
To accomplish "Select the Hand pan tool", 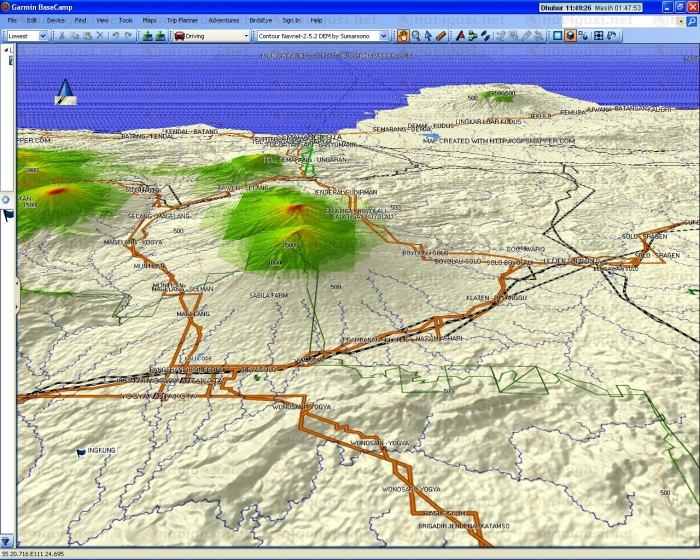I will pyautogui.click(x=403, y=35).
